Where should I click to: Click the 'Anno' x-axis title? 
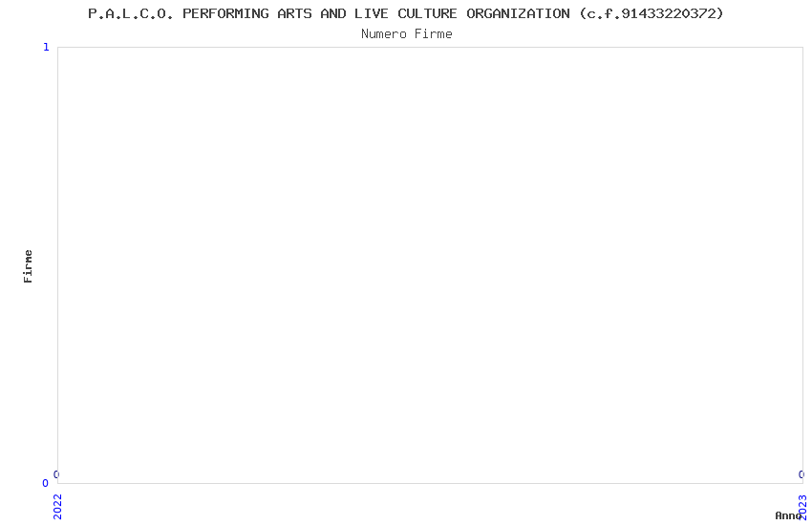[788, 515]
